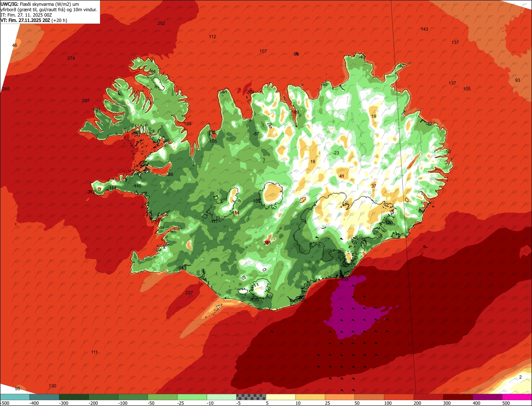532x406 pixels.
Task: Click the legend tick label -500
Action: pos(5,403)
